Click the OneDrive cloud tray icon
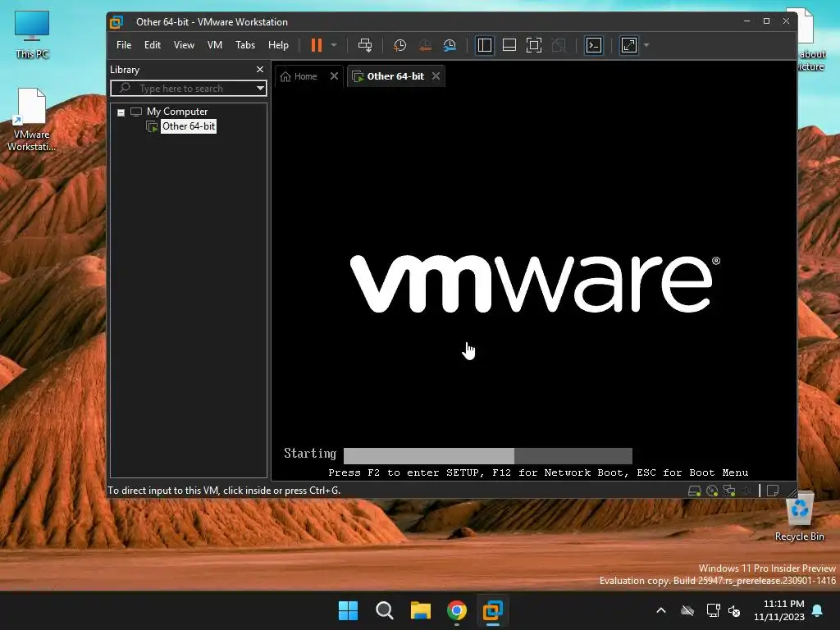 click(687, 610)
